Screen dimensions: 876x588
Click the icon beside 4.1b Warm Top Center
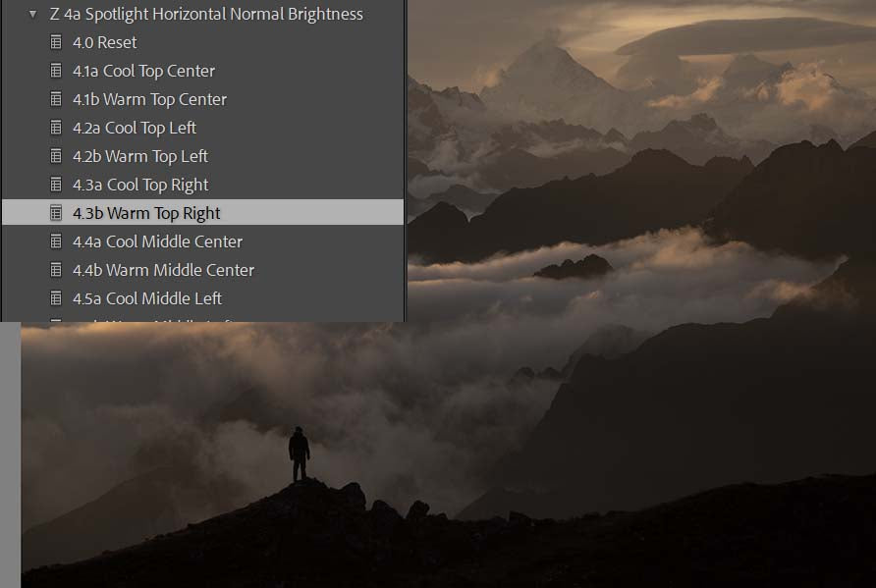pyautogui.click(x=56, y=99)
